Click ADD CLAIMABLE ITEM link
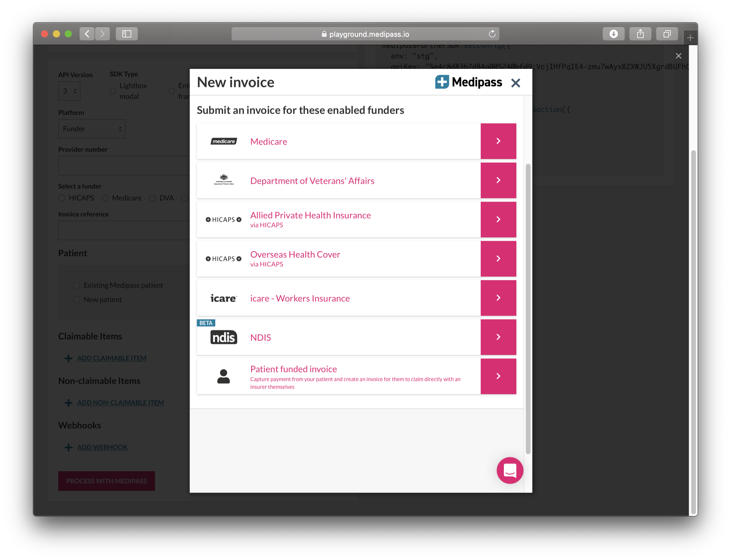Image resolution: width=731 pixels, height=560 pixels. 112,358
